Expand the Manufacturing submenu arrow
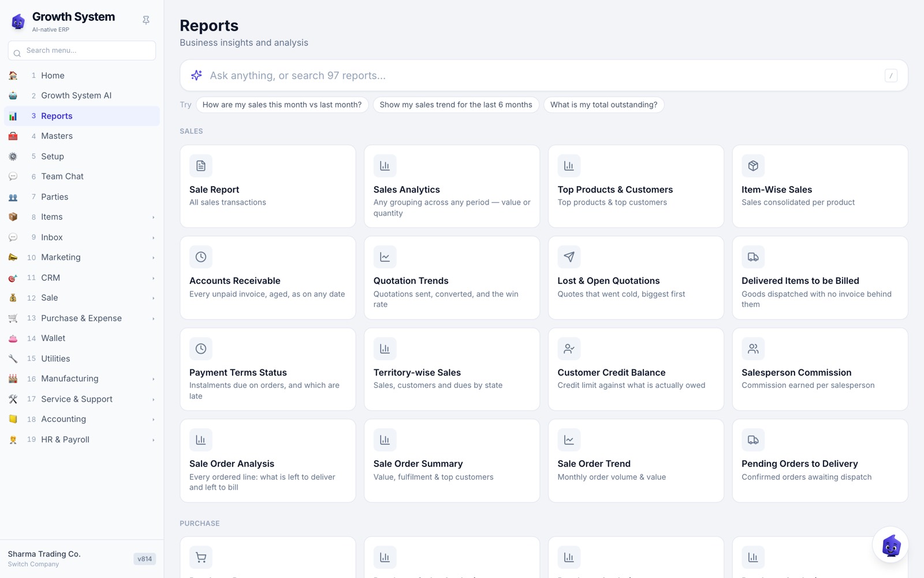The height and width of the screenshot is (578, 924). point(153,379)
